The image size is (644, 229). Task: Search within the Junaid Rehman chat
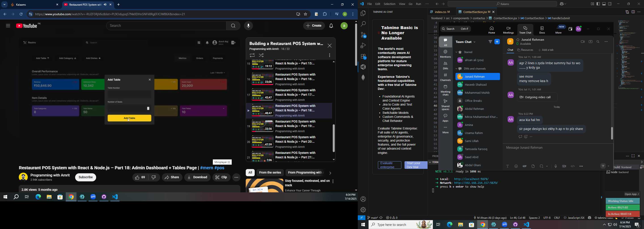pyautogui.click(x=598, y=42)
